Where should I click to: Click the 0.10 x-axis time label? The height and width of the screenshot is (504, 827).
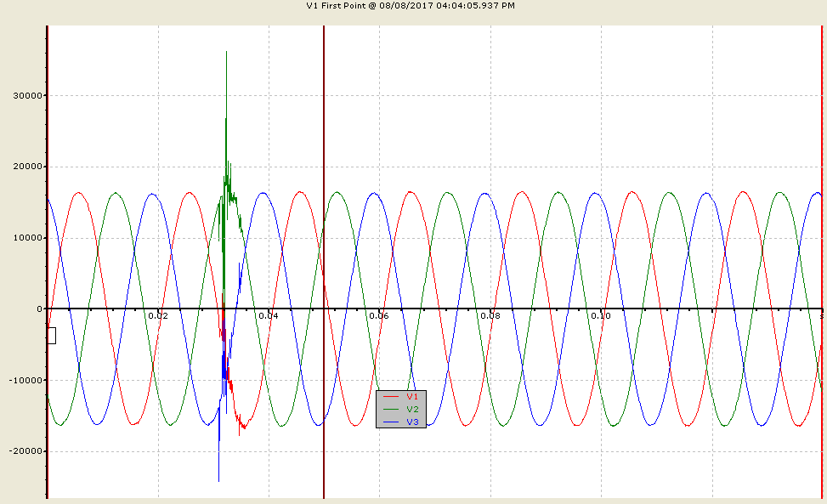tap(601, 316)
